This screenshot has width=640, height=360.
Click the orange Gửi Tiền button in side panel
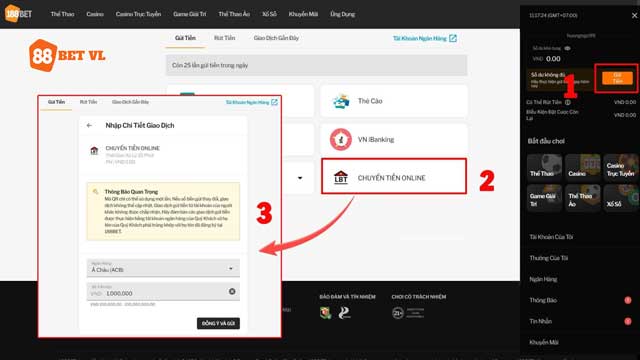pos(617,78)
